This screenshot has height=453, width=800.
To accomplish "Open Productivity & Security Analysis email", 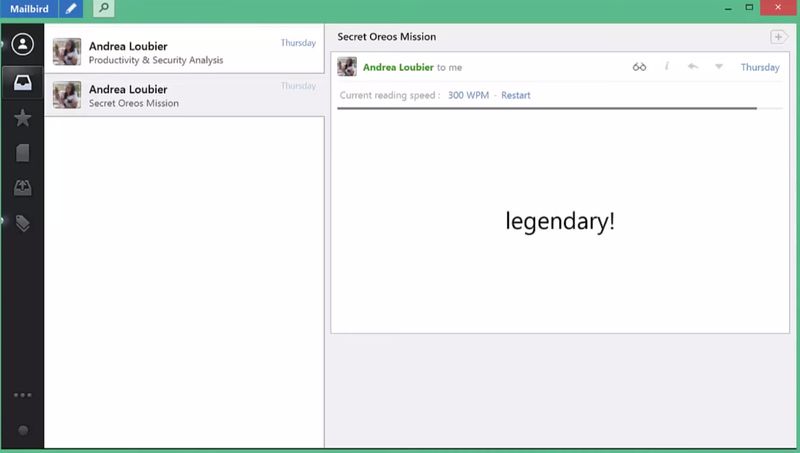I will click(x=185, y=52).
